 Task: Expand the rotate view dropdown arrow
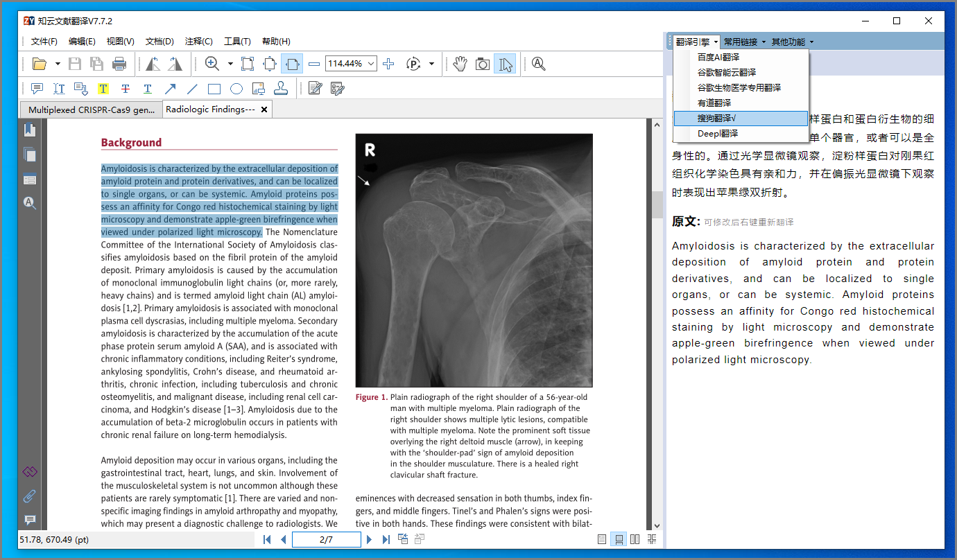pyautogui.click(x=431, y=64)
